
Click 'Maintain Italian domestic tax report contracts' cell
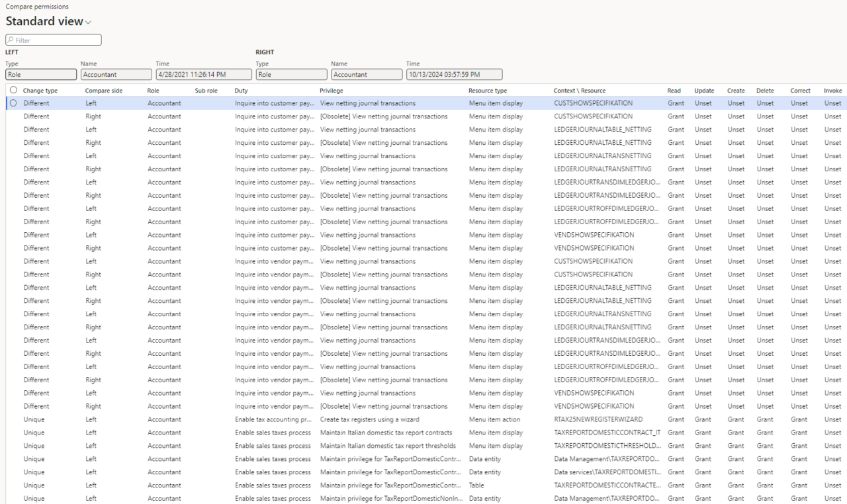click(x=386, y=433)
